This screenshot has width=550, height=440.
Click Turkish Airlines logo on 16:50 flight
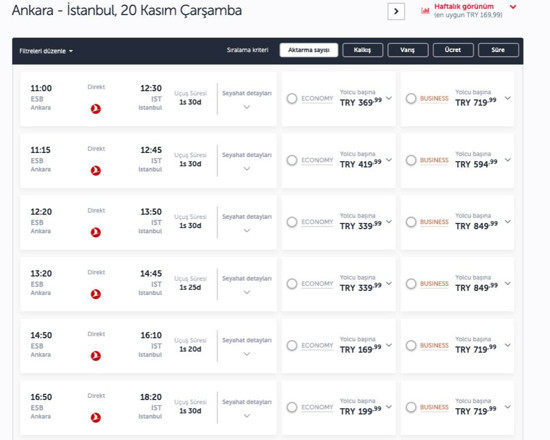(96, 418)
